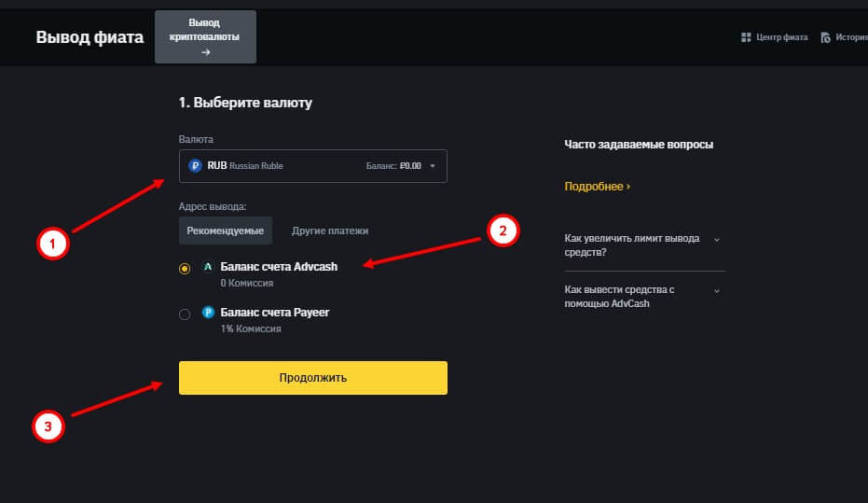Click the История icon in header
This screenshot has width=868, height=503.
(x=826, y=38)
